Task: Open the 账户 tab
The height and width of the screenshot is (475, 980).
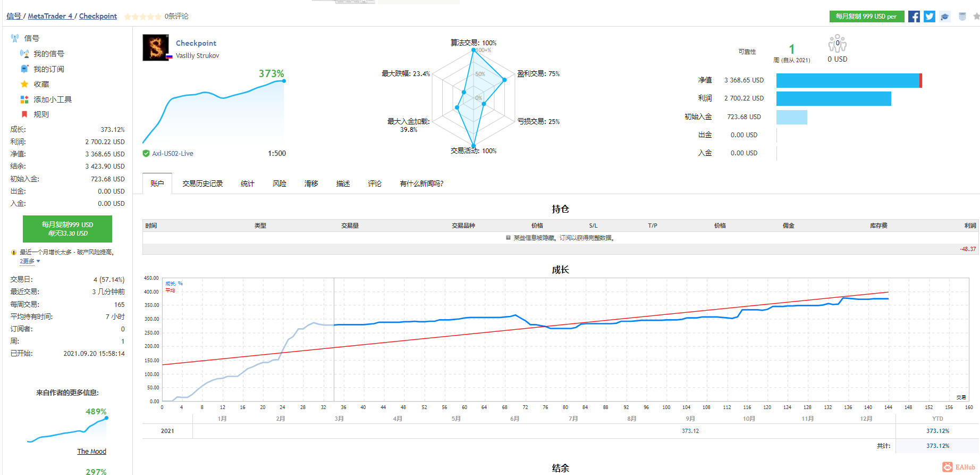Action: click(157, 184)
